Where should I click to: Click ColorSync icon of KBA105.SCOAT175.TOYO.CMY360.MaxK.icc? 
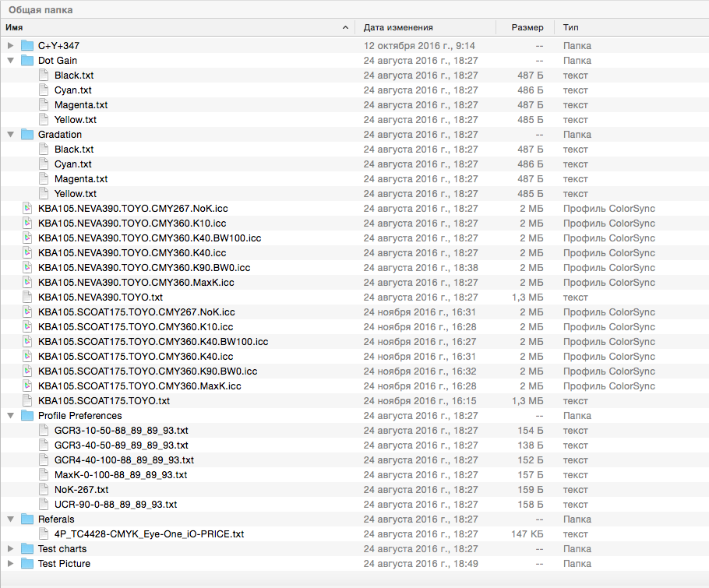click(x=27, y=386)
